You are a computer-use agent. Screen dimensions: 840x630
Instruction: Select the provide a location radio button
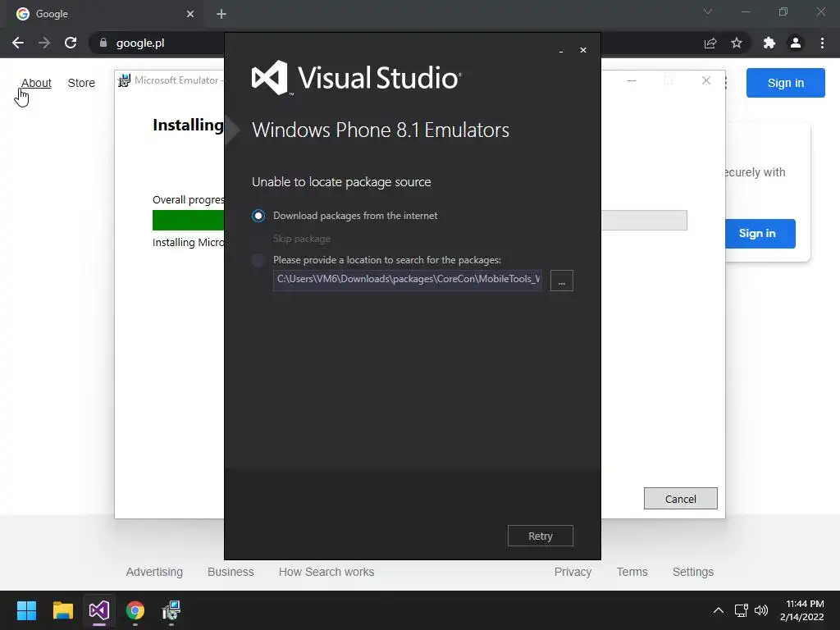click(x=258, y=260)
